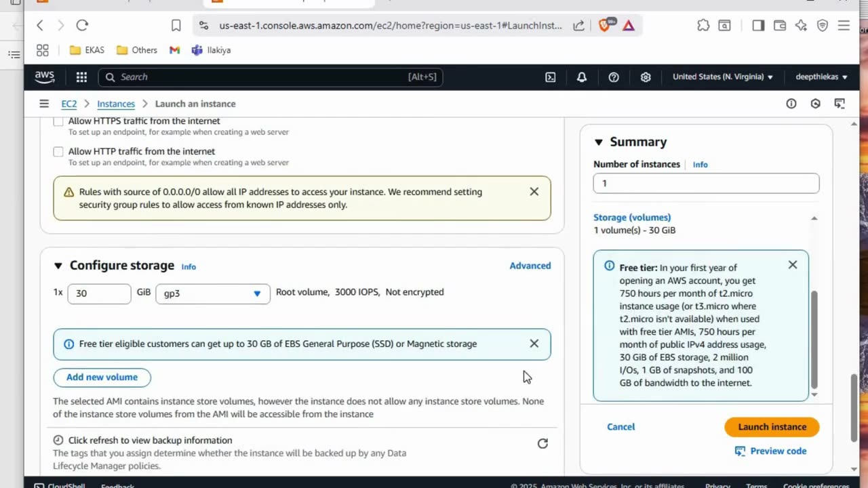Open AWS notifications bell
Screen dimensions: 868x488
coord(582,77)
